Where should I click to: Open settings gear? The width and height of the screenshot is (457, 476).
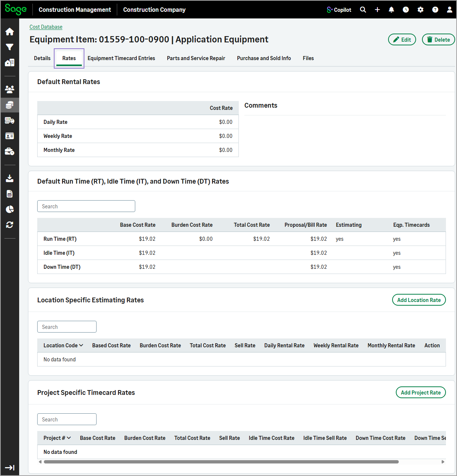pos(421,10)
